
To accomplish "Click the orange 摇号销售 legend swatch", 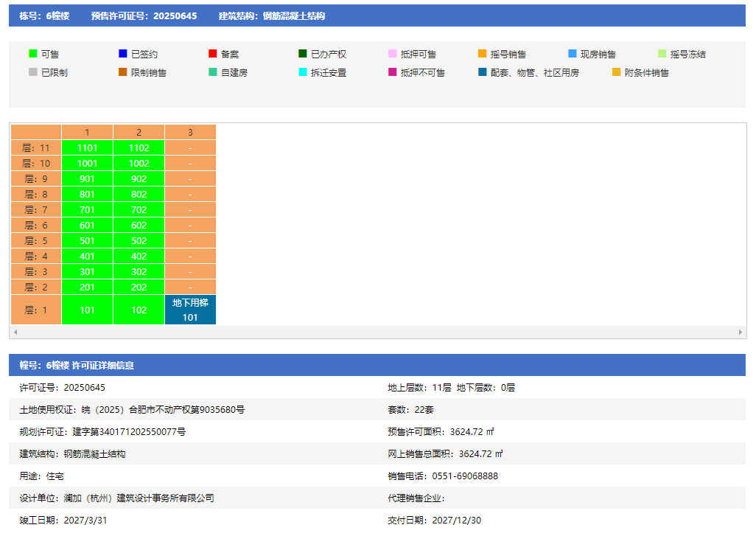I will click(482, 54).
